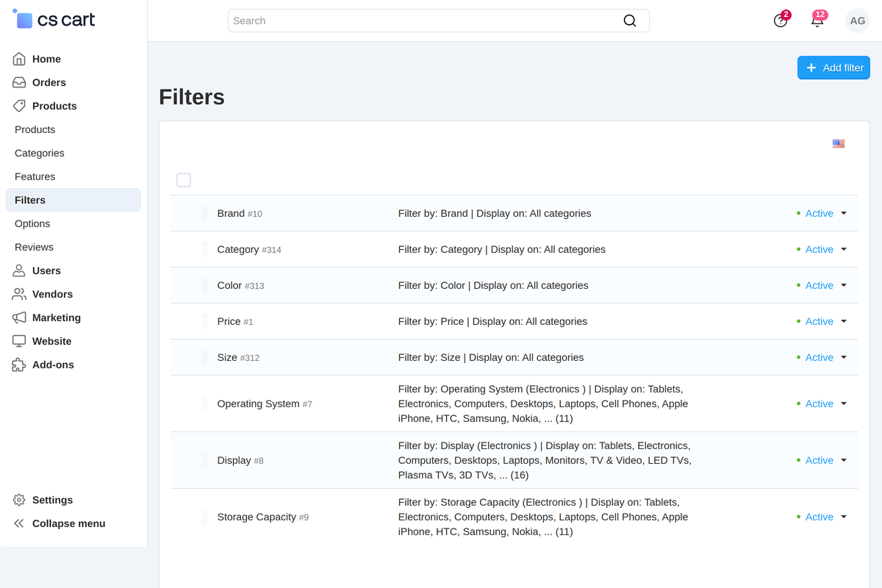Open the Storage Capacity status dropdown
This screenshot has height=588, width=882.
click(x=822, y=517)
